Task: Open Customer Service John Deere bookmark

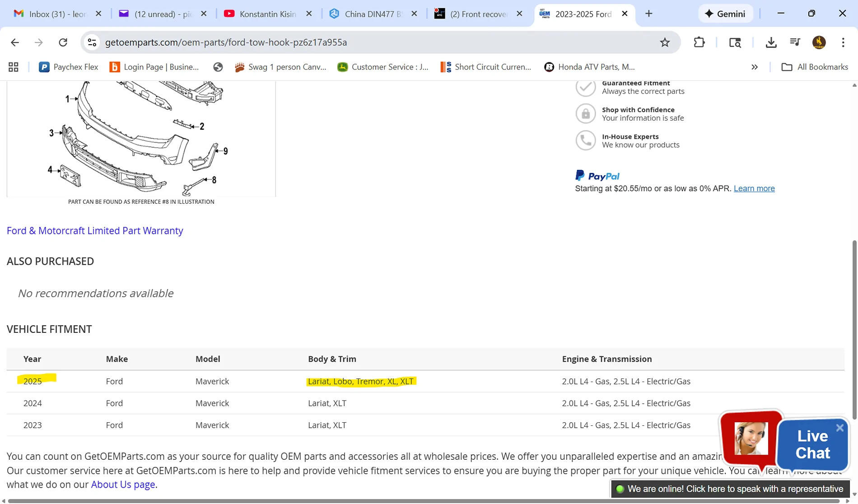Action: pyautogui.click(x=383, y=67)
